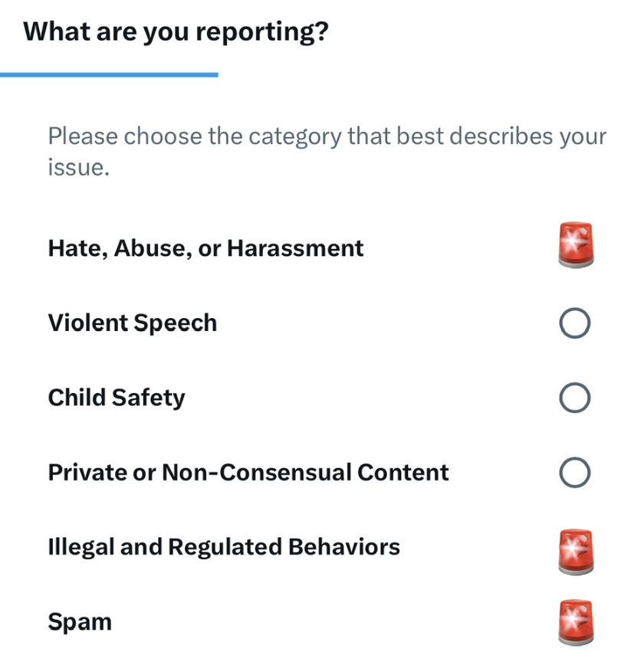644x665 pixels.
Task: Click the Private or Non-Consensual Content label
Action: click(248, 472)
